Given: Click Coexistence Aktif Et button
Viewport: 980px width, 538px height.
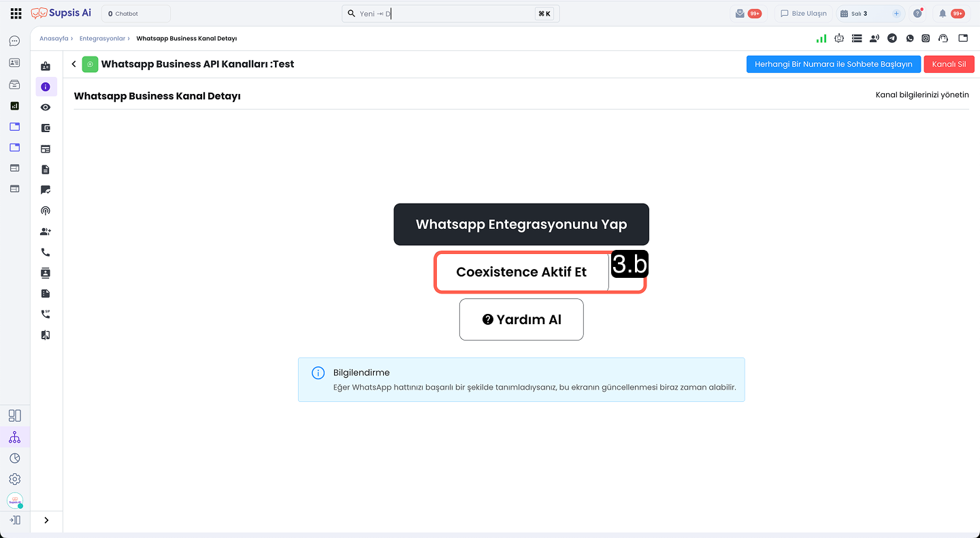Looking at the screenshot, I should coord(521,272).
